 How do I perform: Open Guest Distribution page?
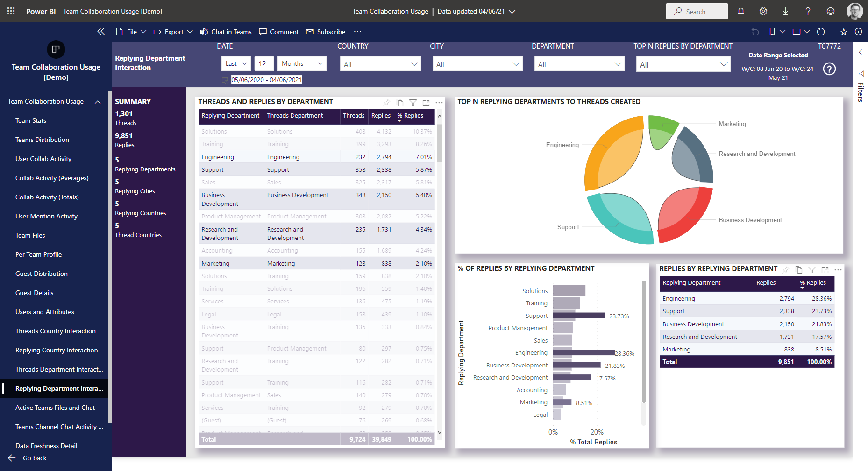(x=42, y=274)
